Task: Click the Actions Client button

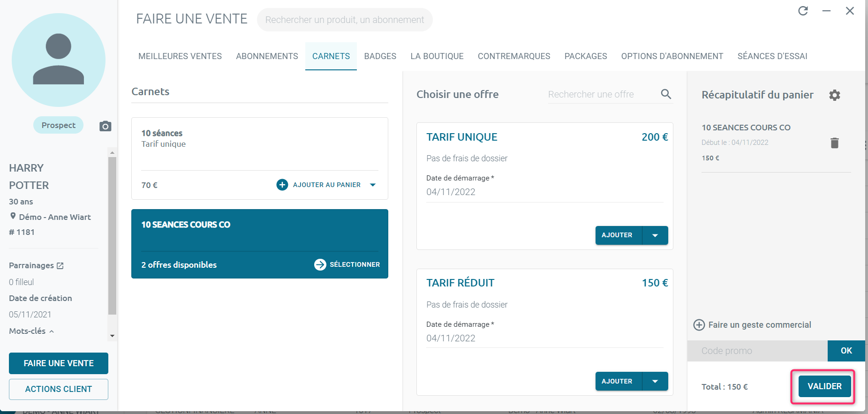Action: tap(59, 389)
